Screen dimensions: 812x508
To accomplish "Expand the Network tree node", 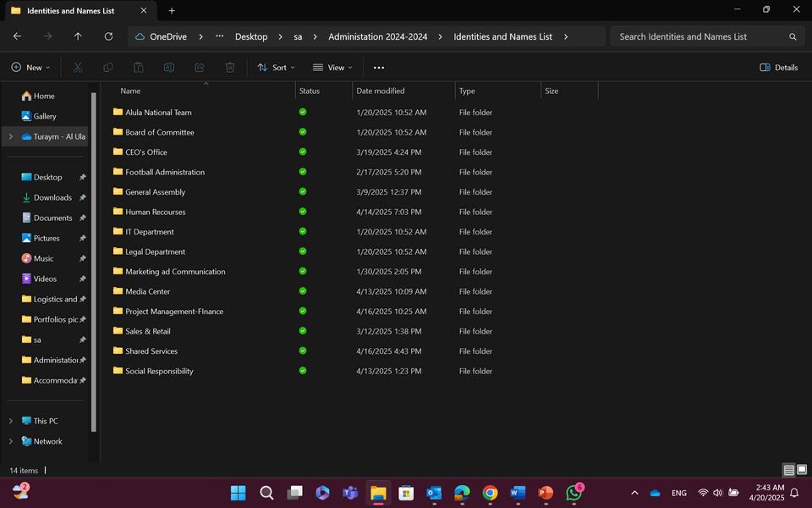I will (11, 441).
